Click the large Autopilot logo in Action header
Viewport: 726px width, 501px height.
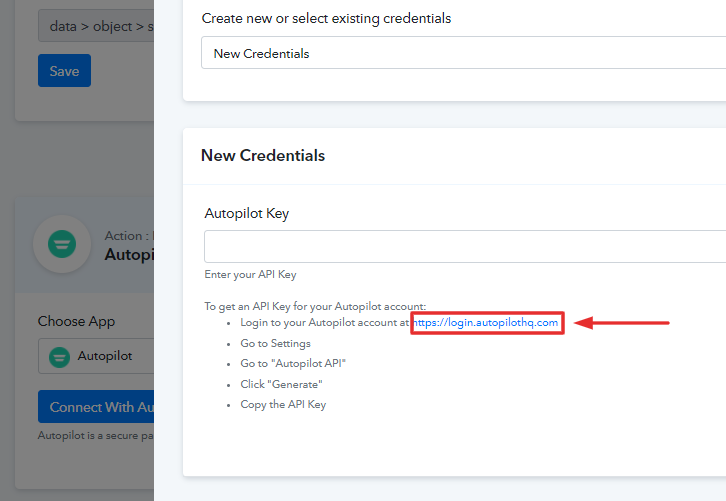62,244
